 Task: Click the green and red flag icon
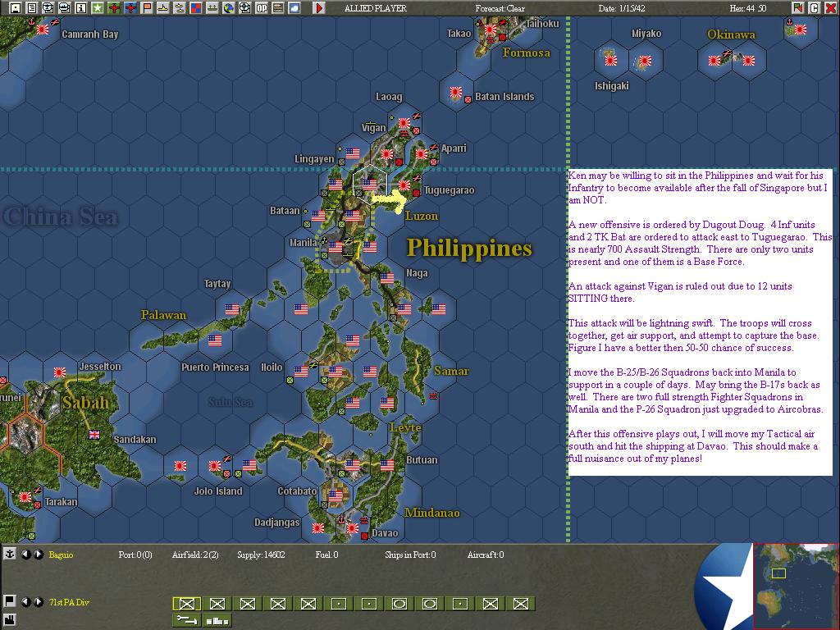(x=798, y=7)
